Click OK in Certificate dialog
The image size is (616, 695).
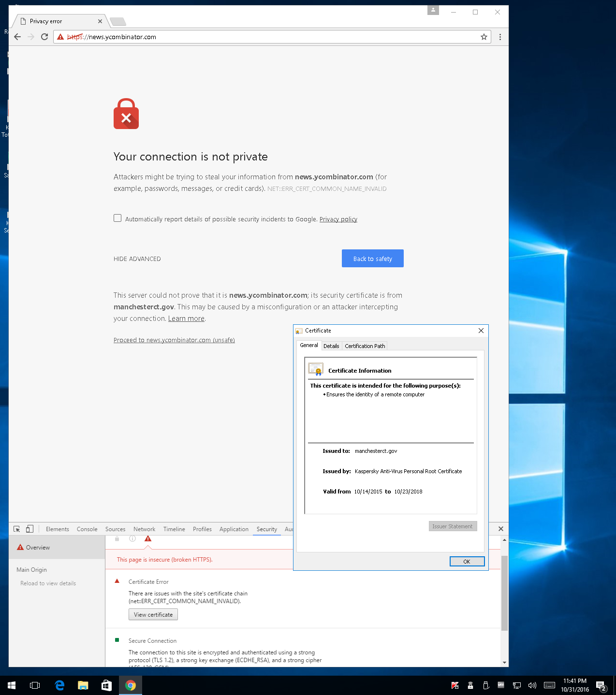[467, 561]
